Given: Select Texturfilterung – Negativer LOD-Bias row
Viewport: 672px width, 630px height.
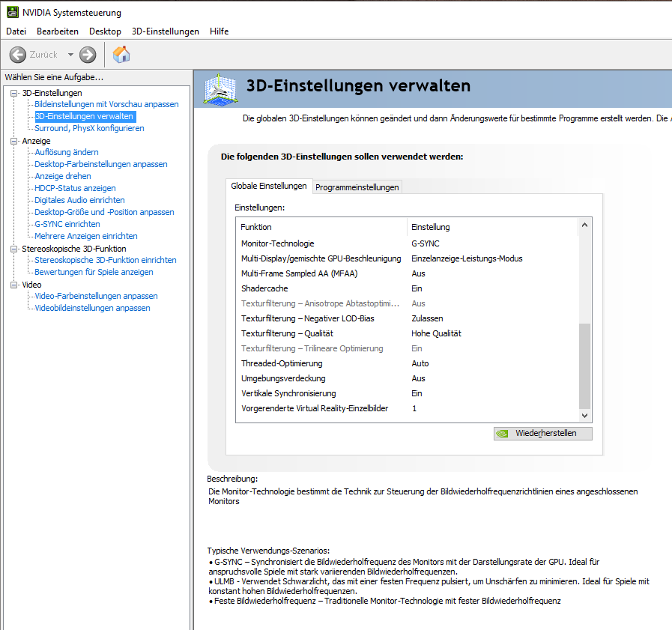Looking at the screenshot, I should pyautogui.click(x=407, y=318).
